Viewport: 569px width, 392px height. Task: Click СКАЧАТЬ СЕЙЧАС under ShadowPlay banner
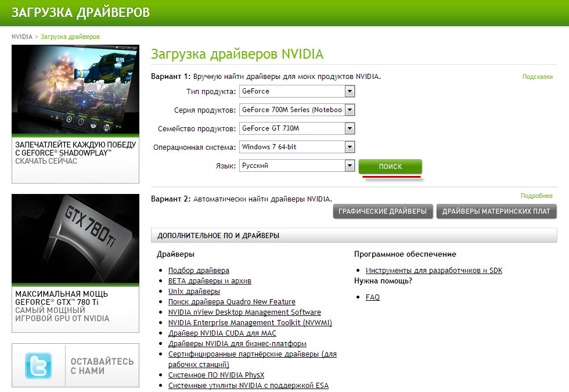coord(46,161)
